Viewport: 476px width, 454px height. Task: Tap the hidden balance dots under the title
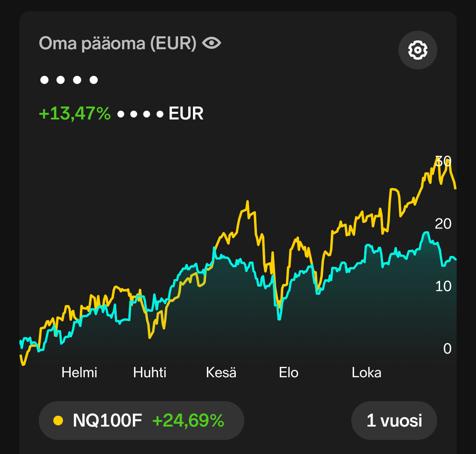tap(69, 80)
